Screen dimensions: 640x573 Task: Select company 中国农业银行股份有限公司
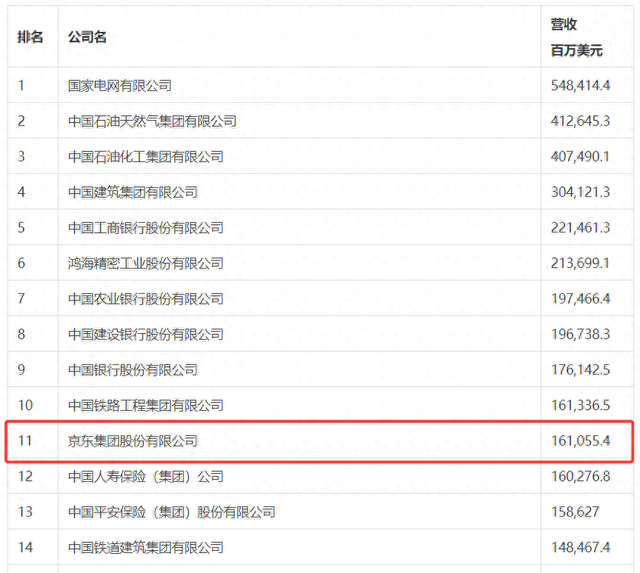(x=146, y=299)
